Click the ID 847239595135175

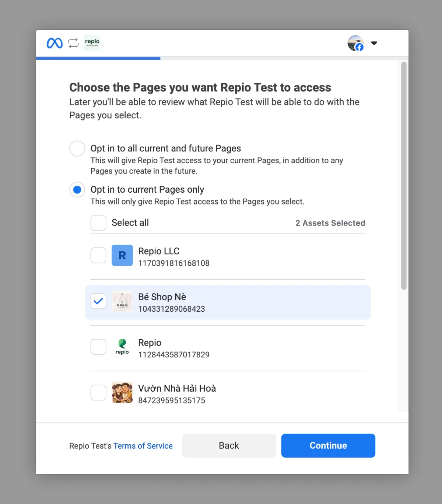pyautogui.click(x=172, y=400)
